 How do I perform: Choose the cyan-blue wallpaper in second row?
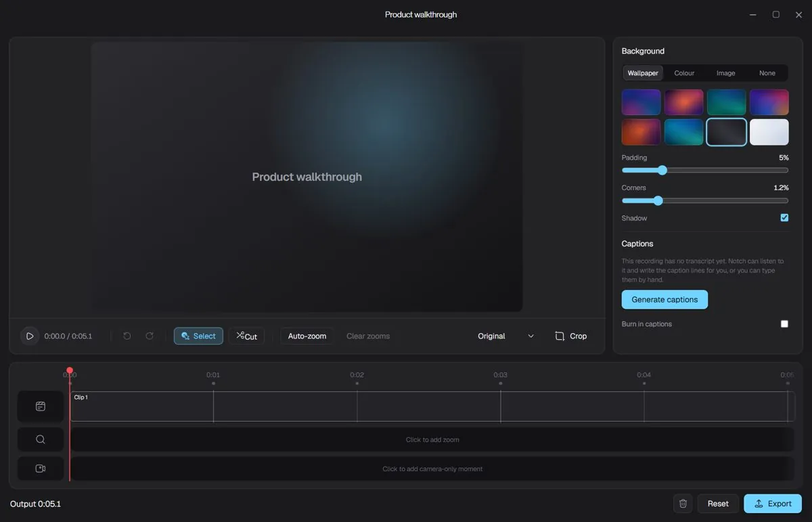683,132
